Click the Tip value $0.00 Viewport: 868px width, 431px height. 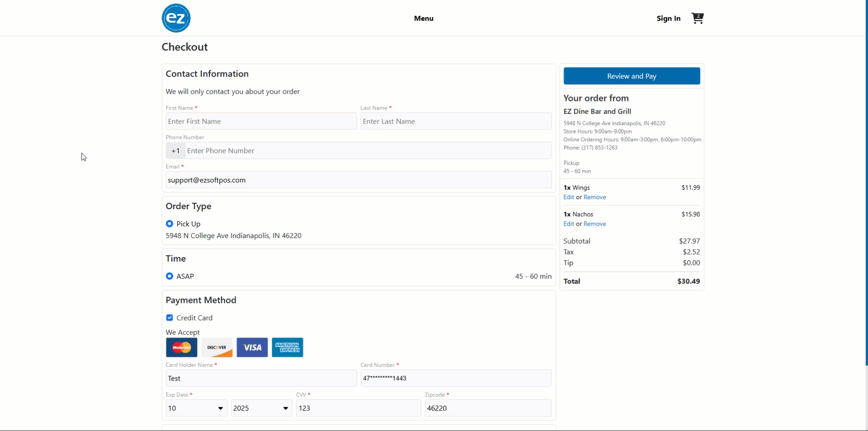point(691,263)
